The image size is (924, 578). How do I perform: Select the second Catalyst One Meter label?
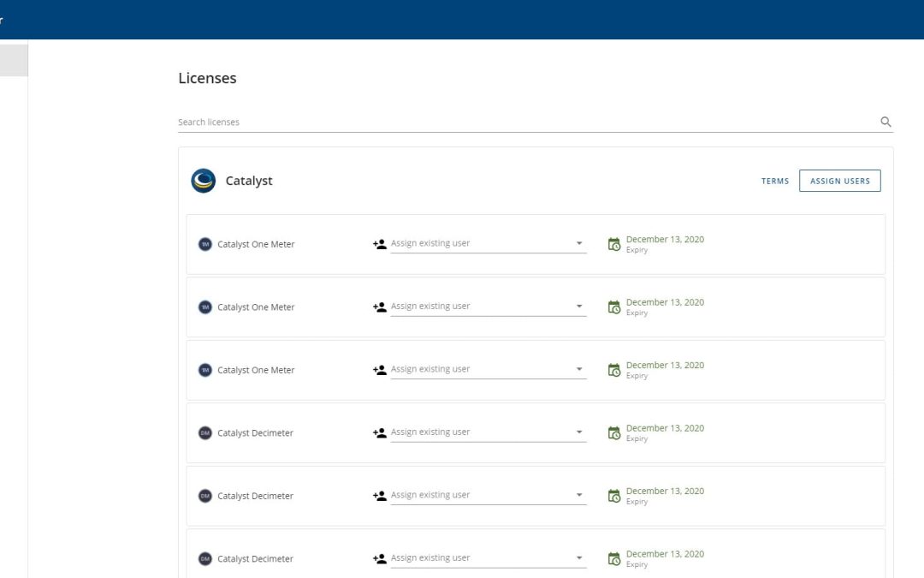click(256, 307)
